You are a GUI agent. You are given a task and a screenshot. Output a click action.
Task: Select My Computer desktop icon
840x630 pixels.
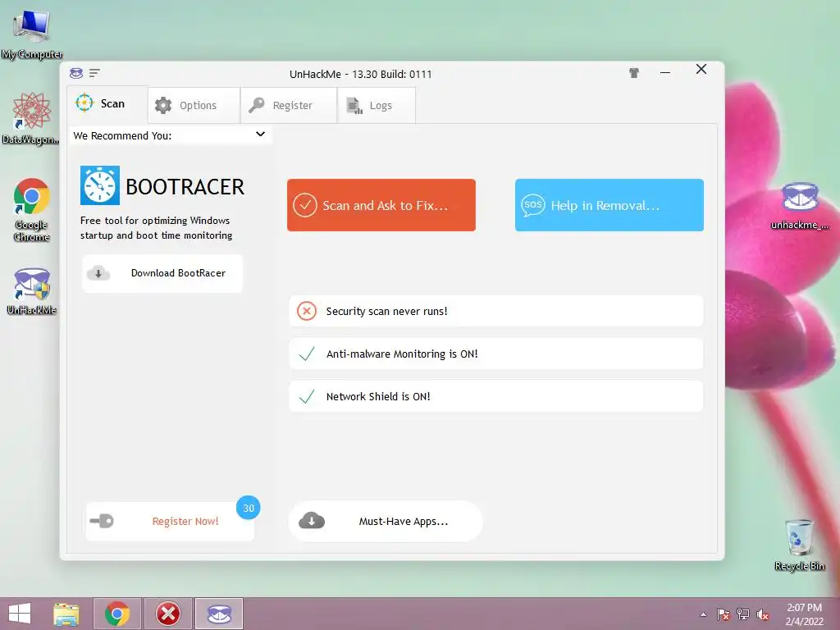32,34
